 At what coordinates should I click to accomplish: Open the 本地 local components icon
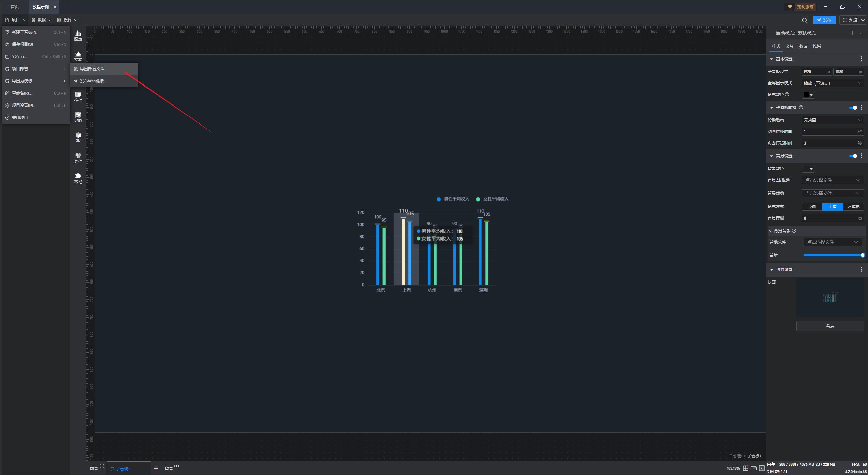click(x=78, y=178)
